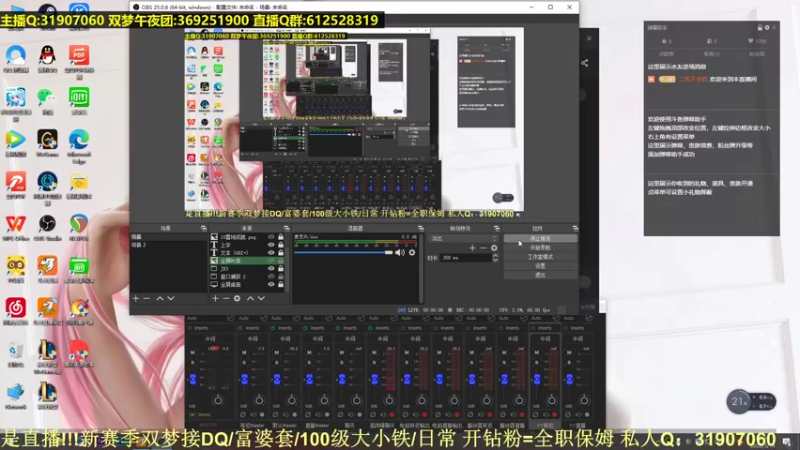
Task: Add a new scene with the plus icon
Action: pos(136,298)
